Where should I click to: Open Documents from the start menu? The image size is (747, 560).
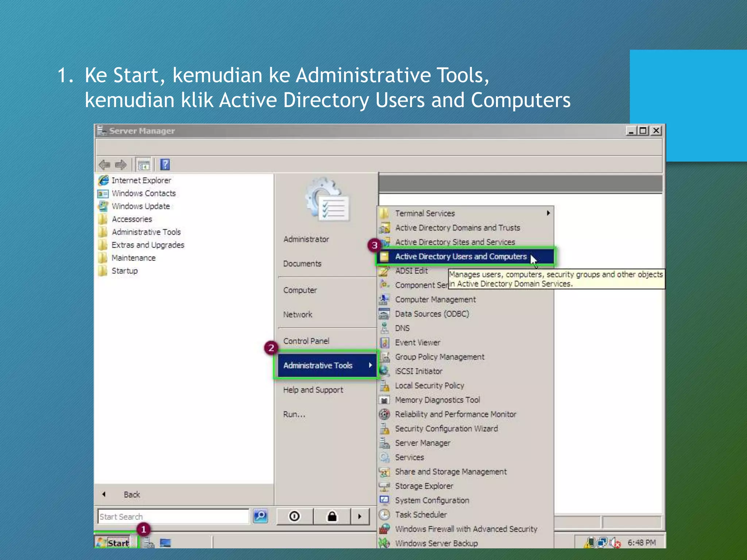pyautogui.click(x=302, y=264)
